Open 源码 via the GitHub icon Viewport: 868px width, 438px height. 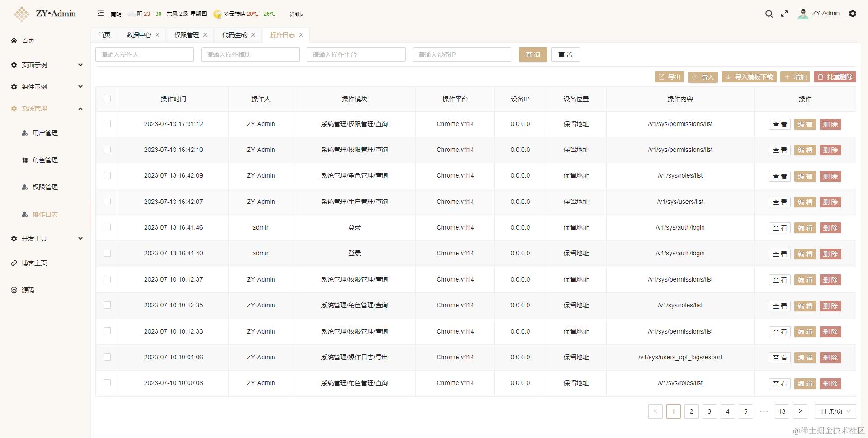[14, 290]
